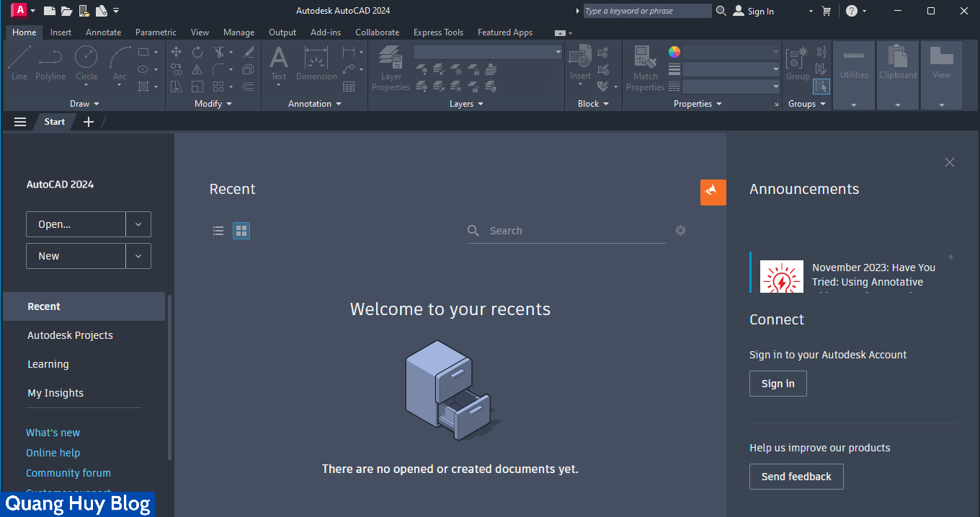Switch to the Annotate ribbon tab
Viewport: 980px width, 517px height.
(103, 32)
